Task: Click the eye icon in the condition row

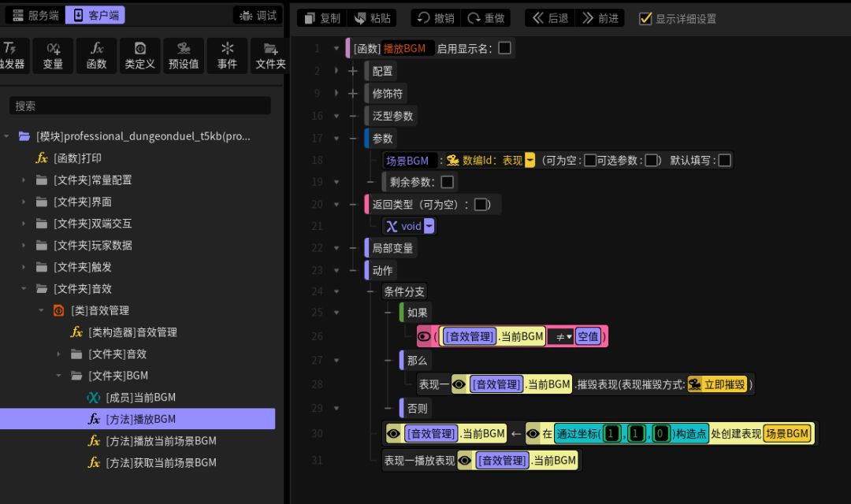Action: point(424,337)
